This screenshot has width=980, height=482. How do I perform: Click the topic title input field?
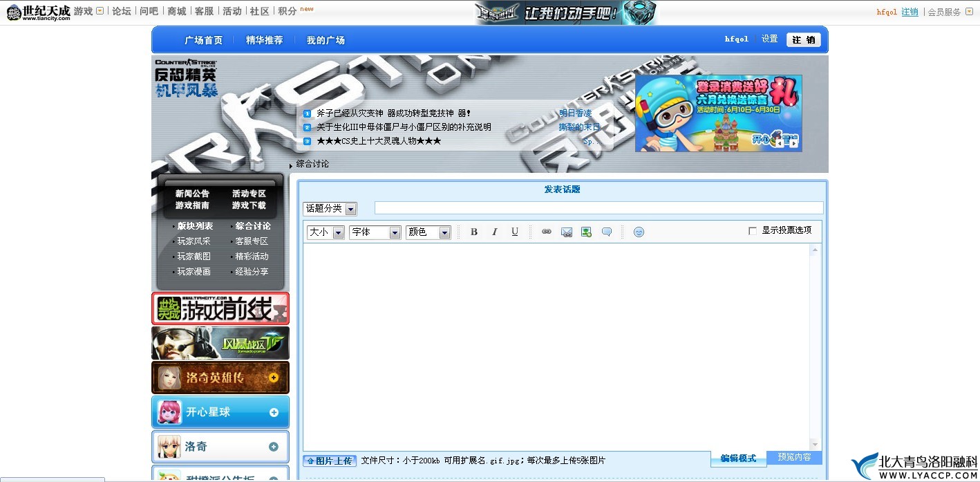pyautogui.click(x=599, y=208)
